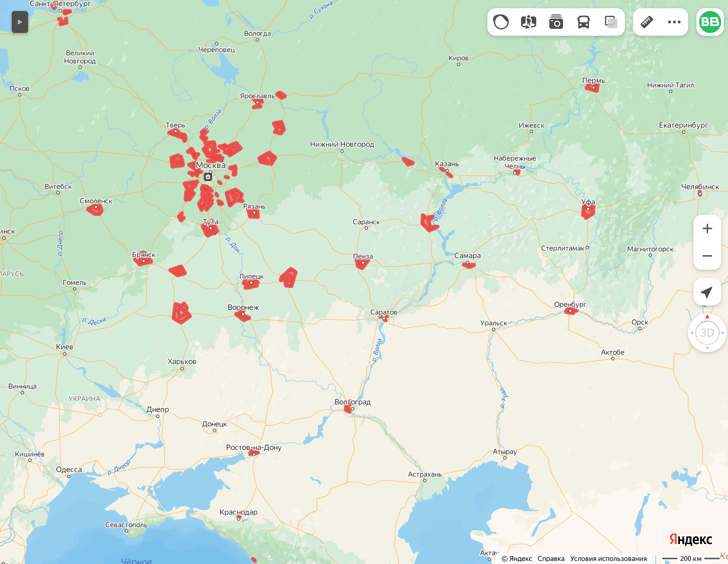Zoom in with the plus button

click(707, 228)
